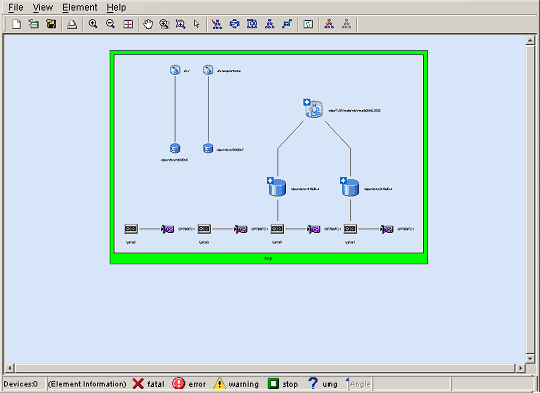Click the circular layout toolbar icon
The height and width of the screenshot is (393, 540).
[x=235, y=24]
